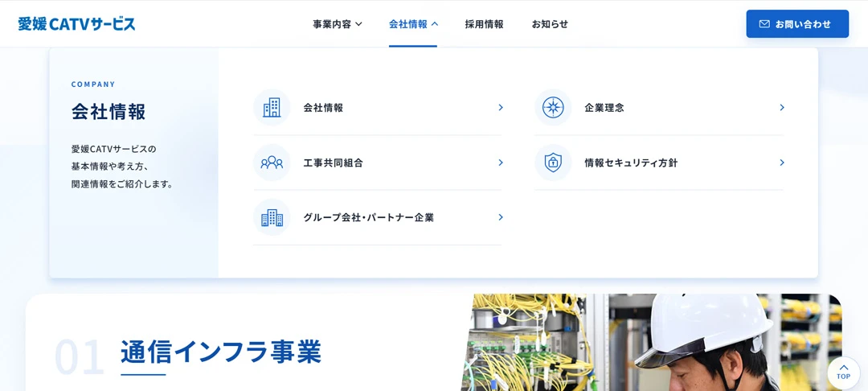Image resolution: width=868 pixels, height=391 pixels.
Task: Click the people group icon for 工事共同組合
Action: (x=272, y=163)
